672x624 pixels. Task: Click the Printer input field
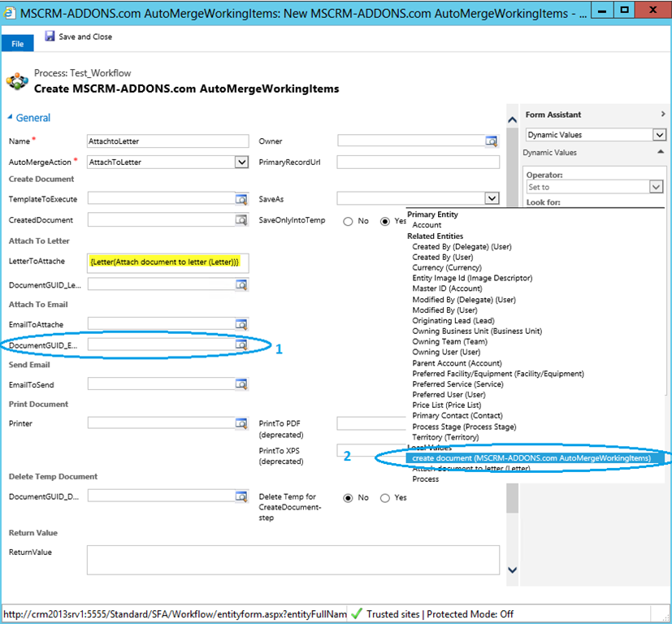click(162, 423)
